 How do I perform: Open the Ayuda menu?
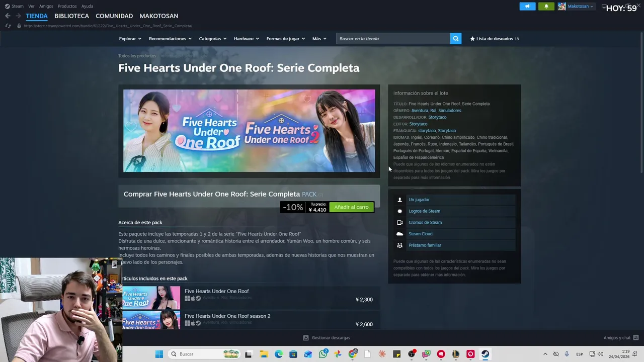click(87, 6)
